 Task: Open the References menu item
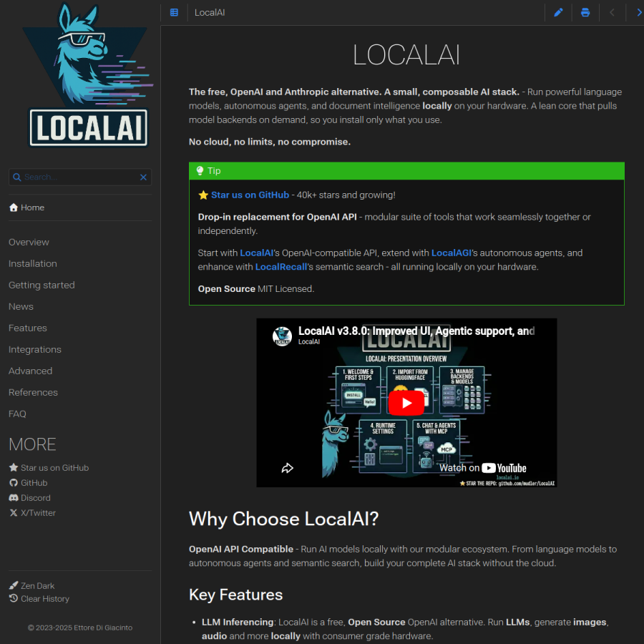pos(33,392)
